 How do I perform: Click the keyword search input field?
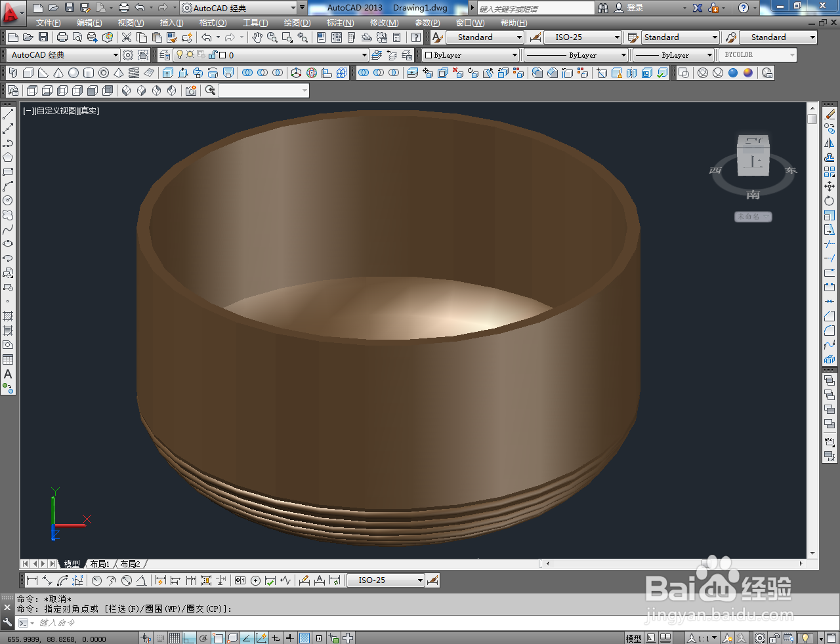(x=535, y=9)
